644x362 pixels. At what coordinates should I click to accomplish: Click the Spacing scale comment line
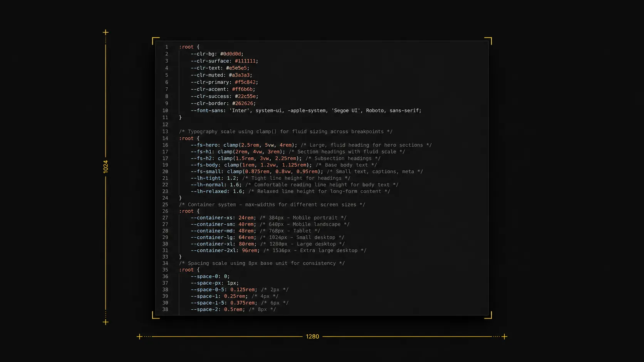pos(262,263)
